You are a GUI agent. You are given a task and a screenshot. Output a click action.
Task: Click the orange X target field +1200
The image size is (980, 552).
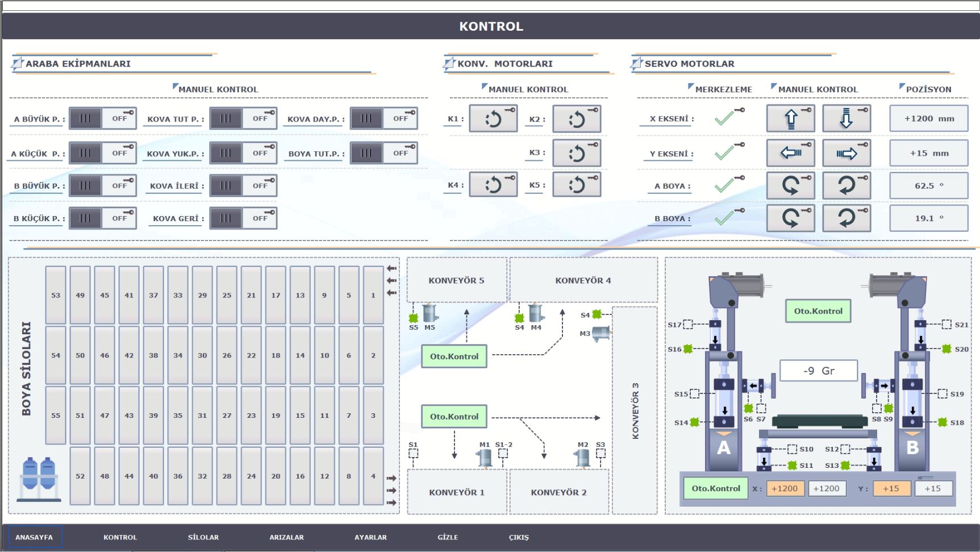pos(785,488)
